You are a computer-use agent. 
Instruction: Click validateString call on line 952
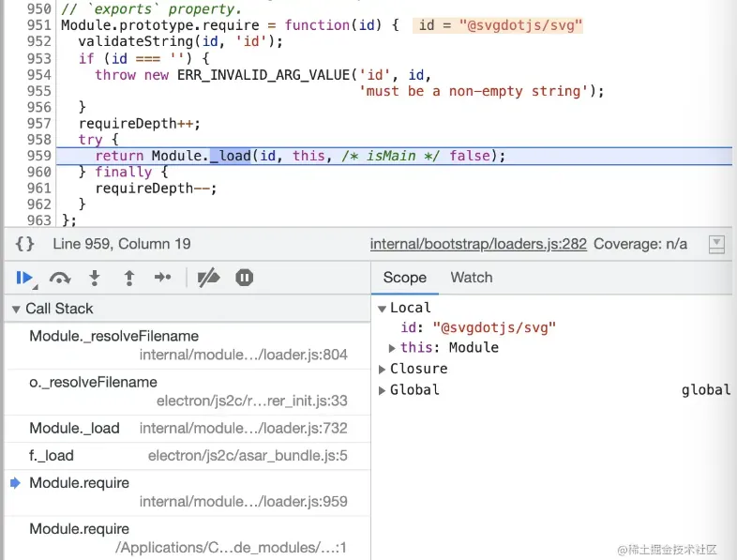pos(136,41)
